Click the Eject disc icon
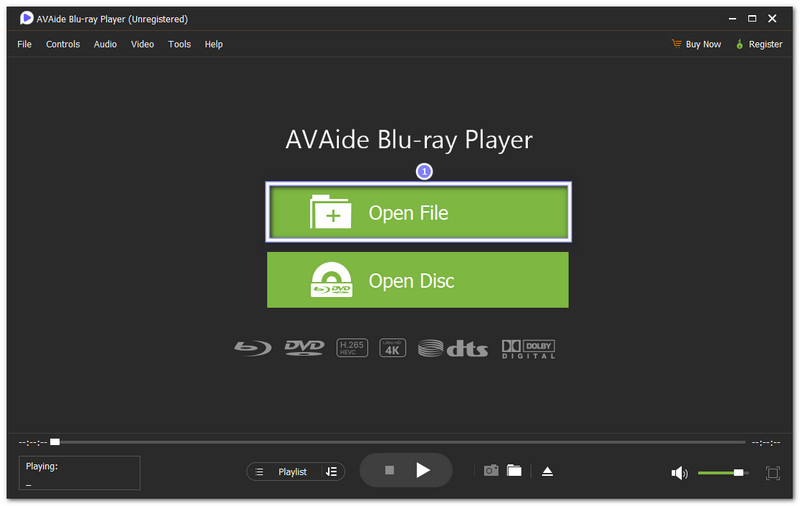 click(547, 471)
